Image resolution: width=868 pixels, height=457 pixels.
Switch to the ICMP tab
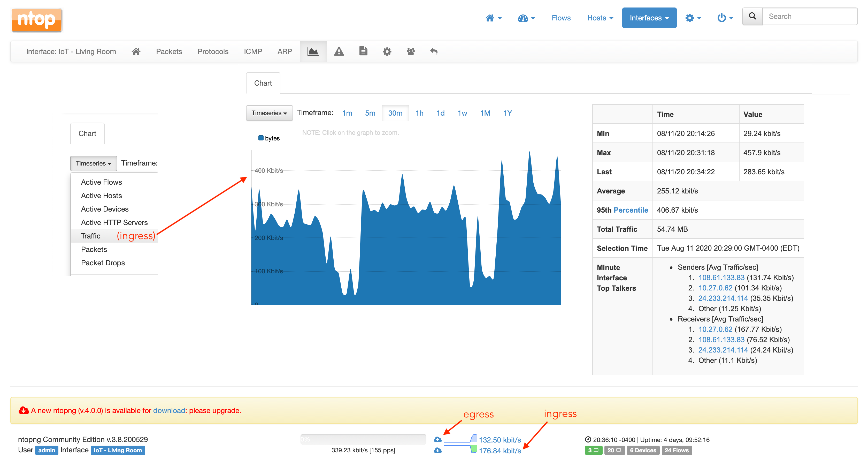pos(253,52)
